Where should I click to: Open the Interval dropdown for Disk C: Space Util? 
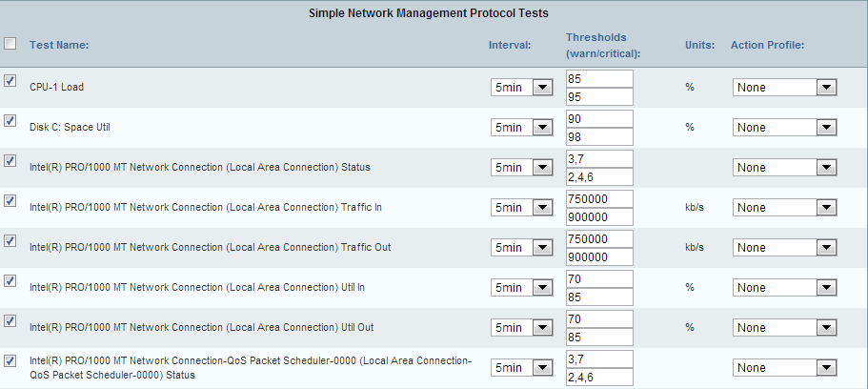pos(522,128)
